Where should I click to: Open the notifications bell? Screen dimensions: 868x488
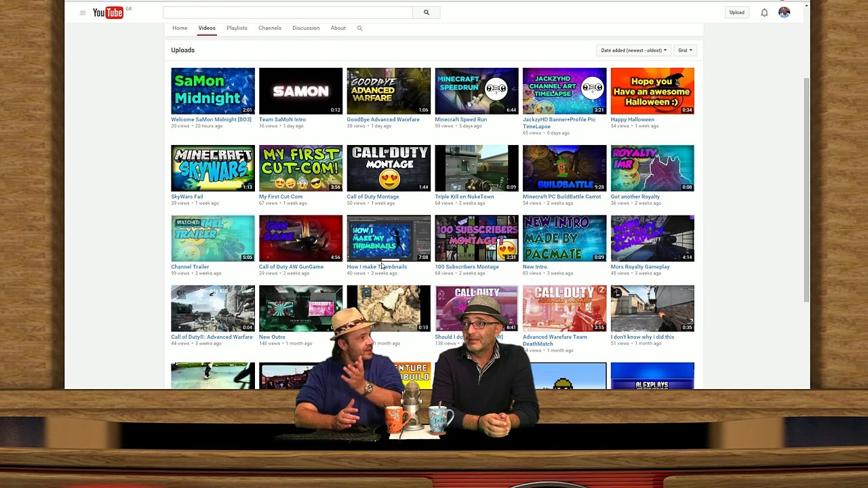764,12
